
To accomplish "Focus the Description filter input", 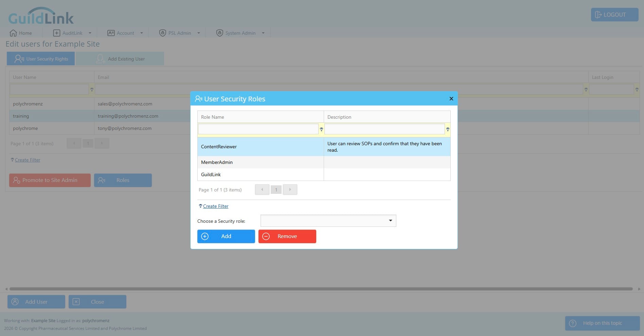I will pos(384,129).
